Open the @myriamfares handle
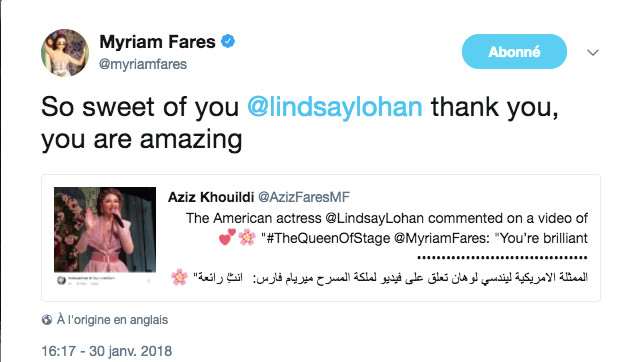 pos(143,64)
